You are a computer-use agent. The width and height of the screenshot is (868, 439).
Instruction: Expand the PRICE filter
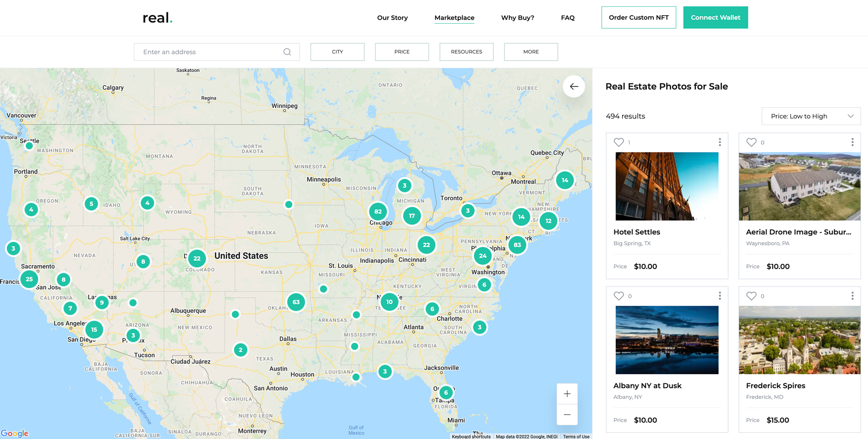pos(402,52)
